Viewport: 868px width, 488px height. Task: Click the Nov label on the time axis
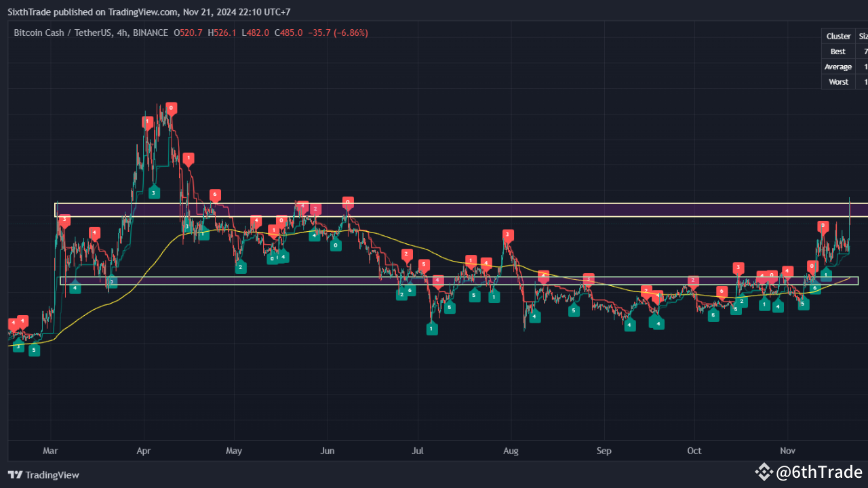point(787,451)
